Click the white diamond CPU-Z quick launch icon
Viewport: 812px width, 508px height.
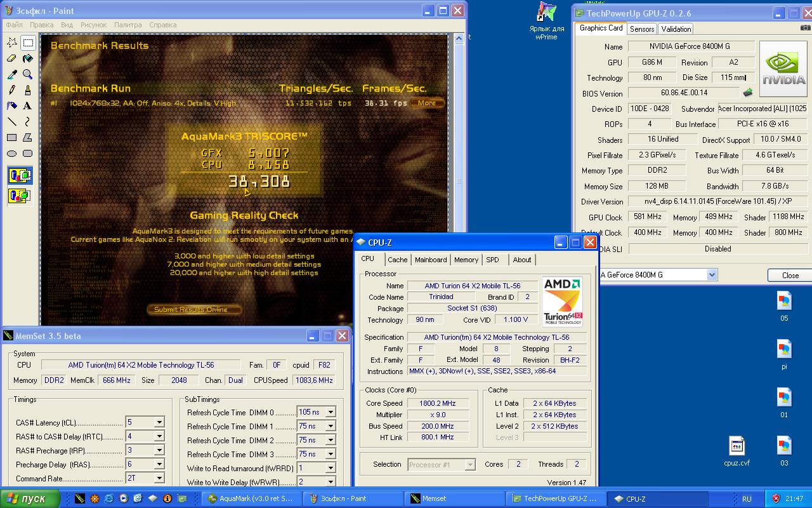pyautogui.click(x=153, y=498)
